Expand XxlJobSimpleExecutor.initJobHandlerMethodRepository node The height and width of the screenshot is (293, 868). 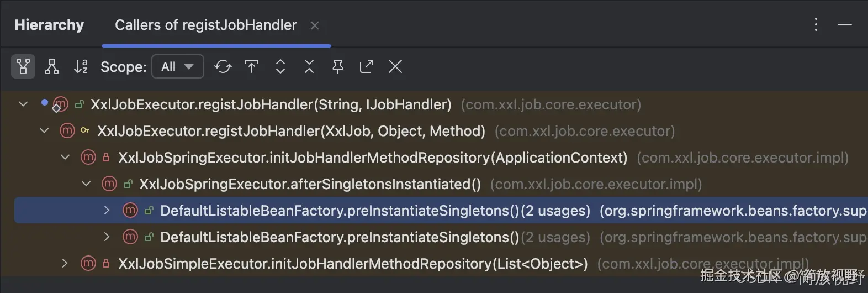[x=65, y=263]
